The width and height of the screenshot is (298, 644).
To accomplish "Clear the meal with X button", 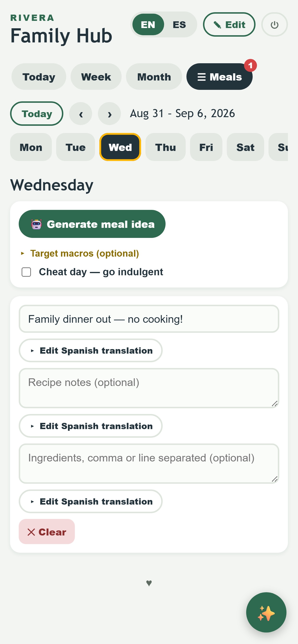I will [47, 531].
